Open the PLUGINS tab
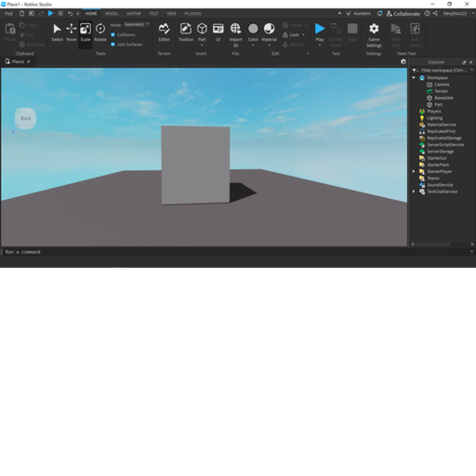Viewport: 476px width, 476px height. [x=192, y=14]
